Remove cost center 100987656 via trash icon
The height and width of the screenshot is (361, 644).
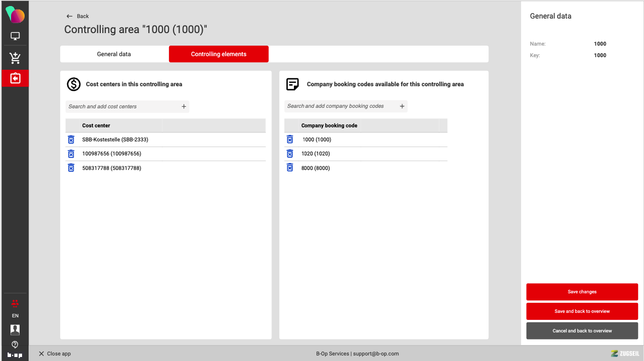pyautogui.click(x=71, y=153)
